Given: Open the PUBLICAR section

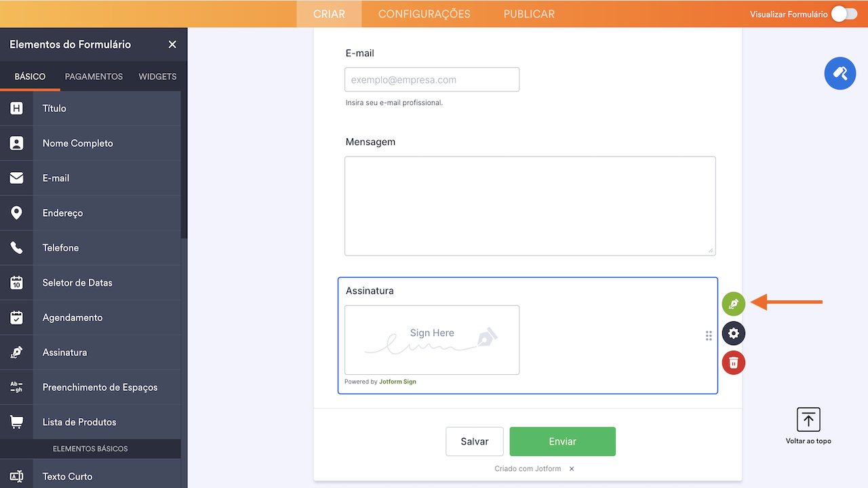Looking at the screenshot, I should coord(528,13).
